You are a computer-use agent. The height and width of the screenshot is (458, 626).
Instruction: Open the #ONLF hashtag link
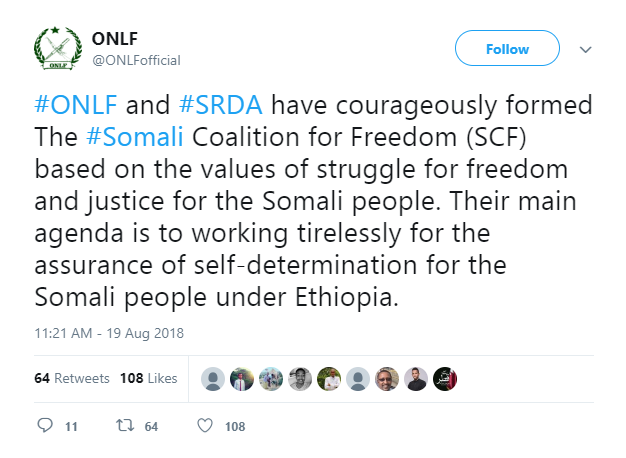[76, 105]
